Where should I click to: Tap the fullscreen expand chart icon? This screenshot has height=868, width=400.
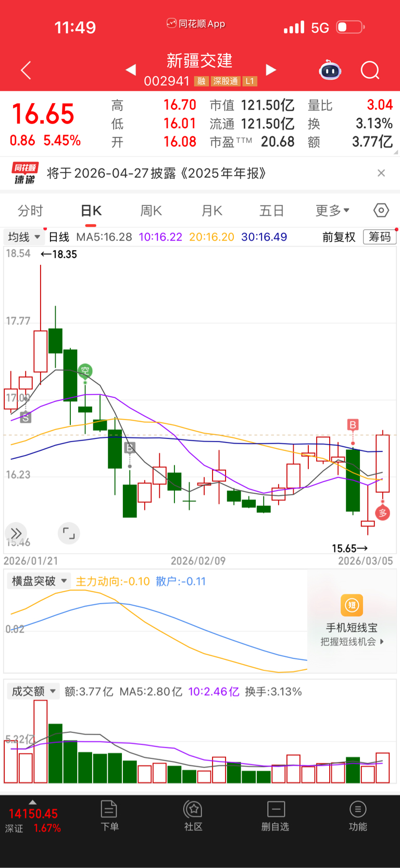tap(69, 533)
